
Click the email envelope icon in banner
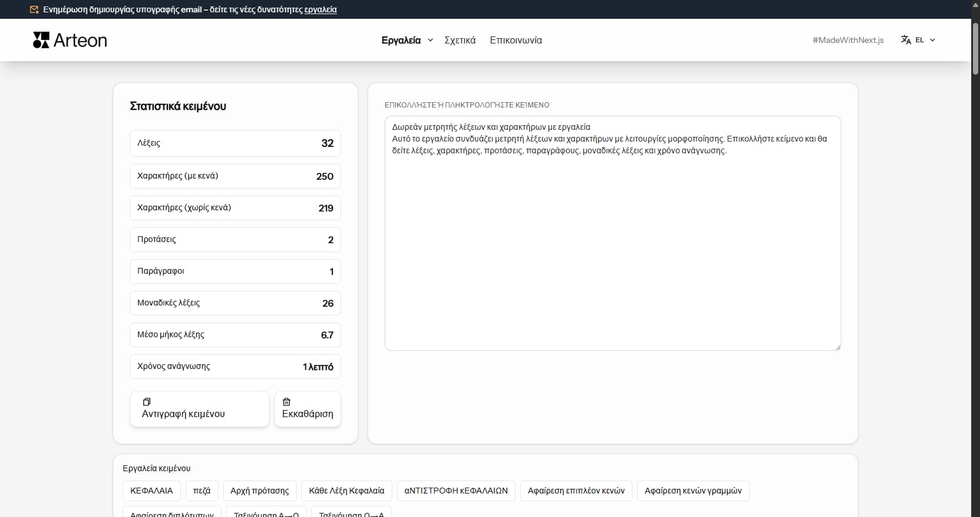(35, 9)
